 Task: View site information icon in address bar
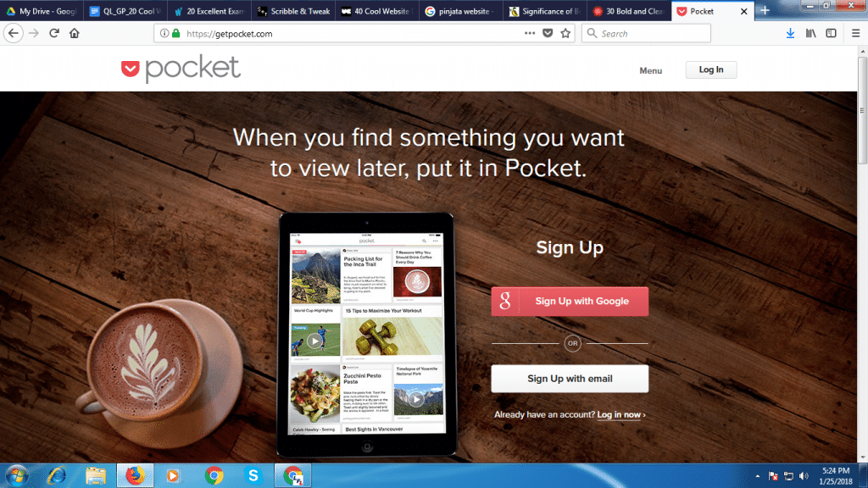point(164,33)
